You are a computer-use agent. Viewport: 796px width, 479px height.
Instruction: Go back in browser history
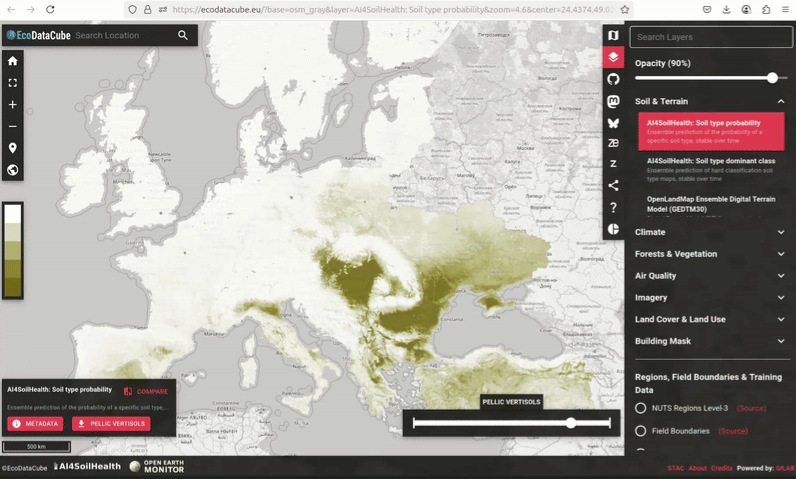tap(11, 9)
